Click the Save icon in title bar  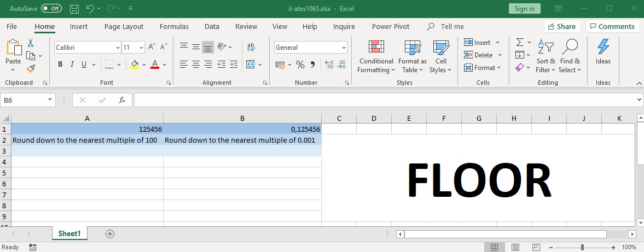pos(74,9)
